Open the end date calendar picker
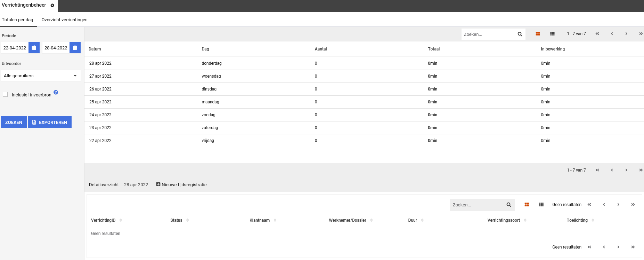This screenshot has height=260, width=644. pos(75,48)
